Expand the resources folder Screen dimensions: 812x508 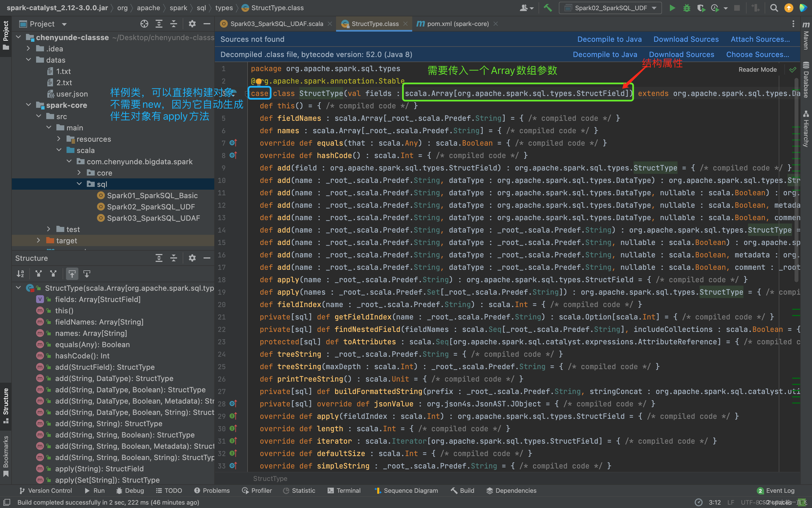click(59, 139)
